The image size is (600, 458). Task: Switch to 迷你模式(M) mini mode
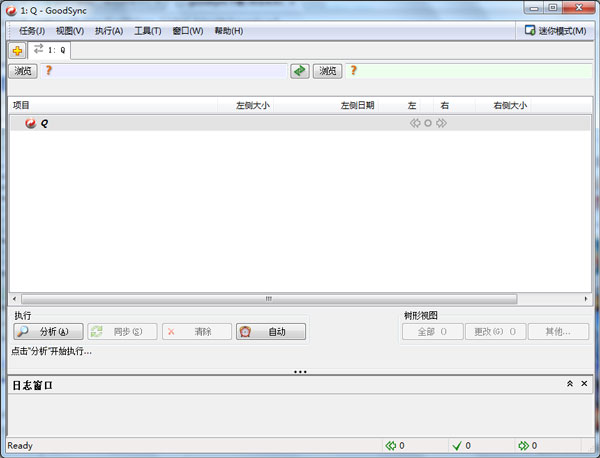[x=555, y=31]
